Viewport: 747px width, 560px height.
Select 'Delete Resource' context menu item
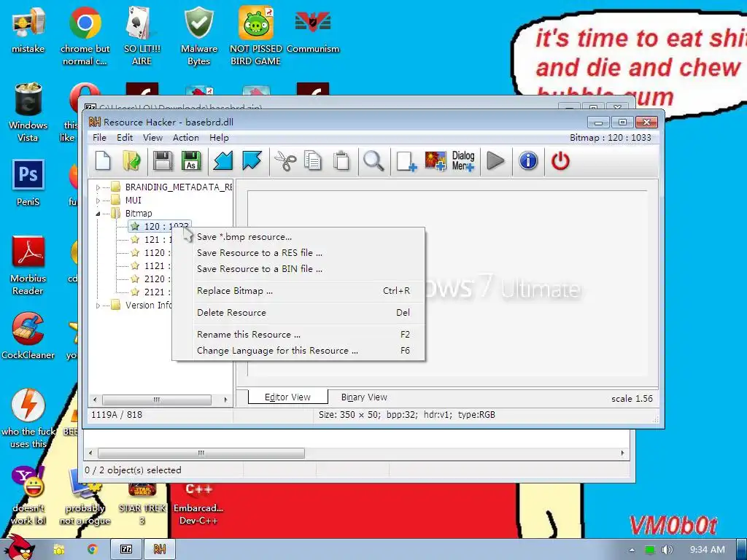(x=298, y=312)
